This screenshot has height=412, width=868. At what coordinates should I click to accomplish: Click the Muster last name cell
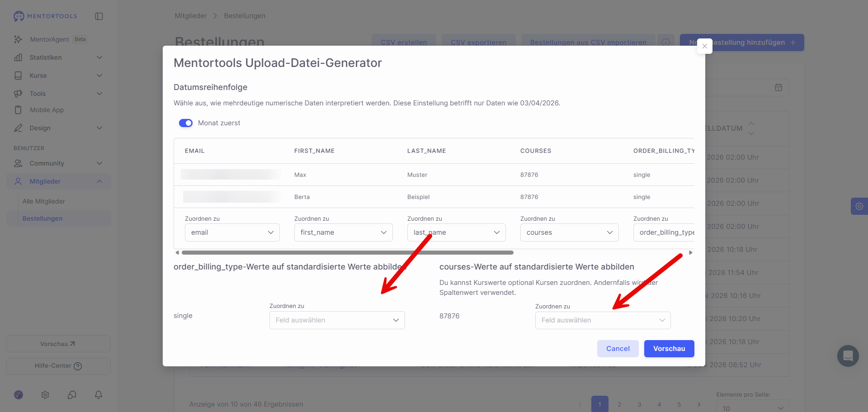[417, 175]
